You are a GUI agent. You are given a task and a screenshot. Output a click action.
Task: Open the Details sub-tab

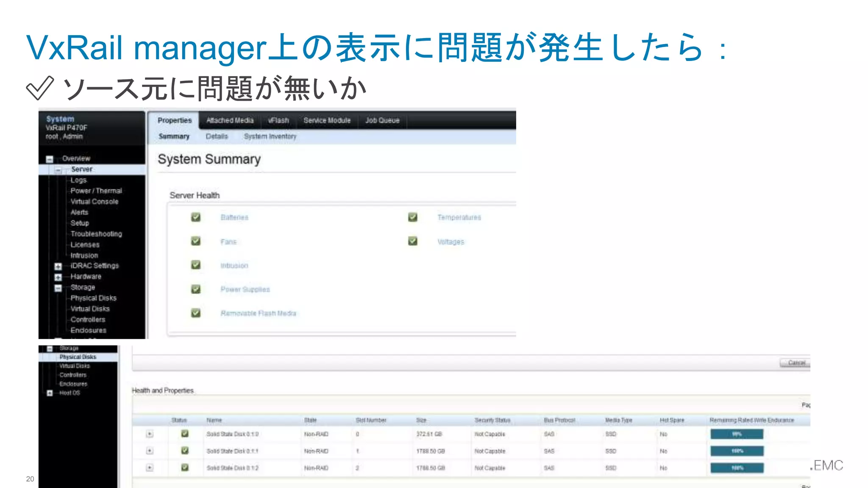click(217, 136)
